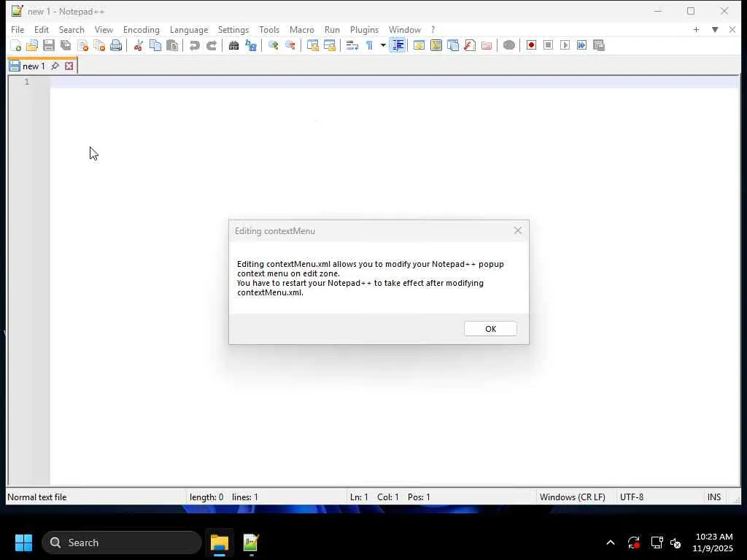
Task: Show hidden system tray icons chevron
Action: point(611,542)
